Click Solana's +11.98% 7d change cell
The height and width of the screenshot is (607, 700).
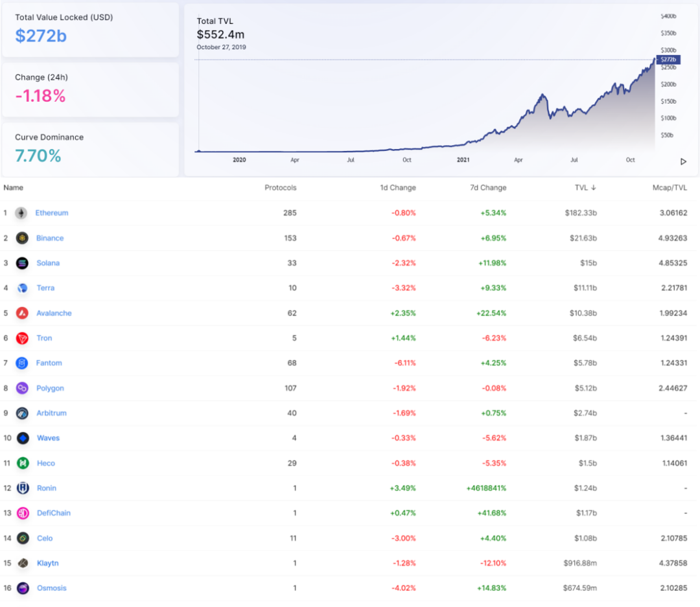492,263
